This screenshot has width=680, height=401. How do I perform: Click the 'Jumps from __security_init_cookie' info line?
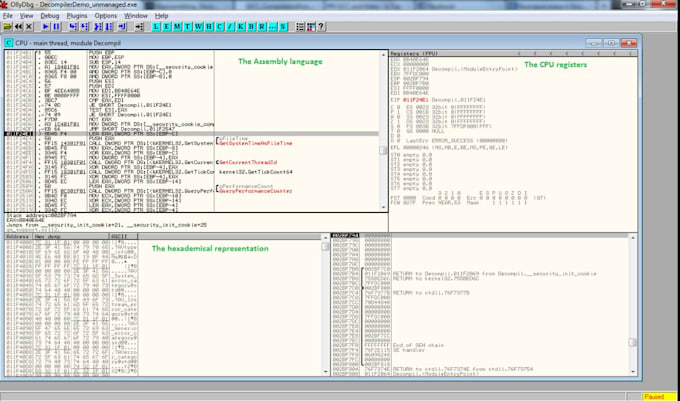(x=106, y=225)
